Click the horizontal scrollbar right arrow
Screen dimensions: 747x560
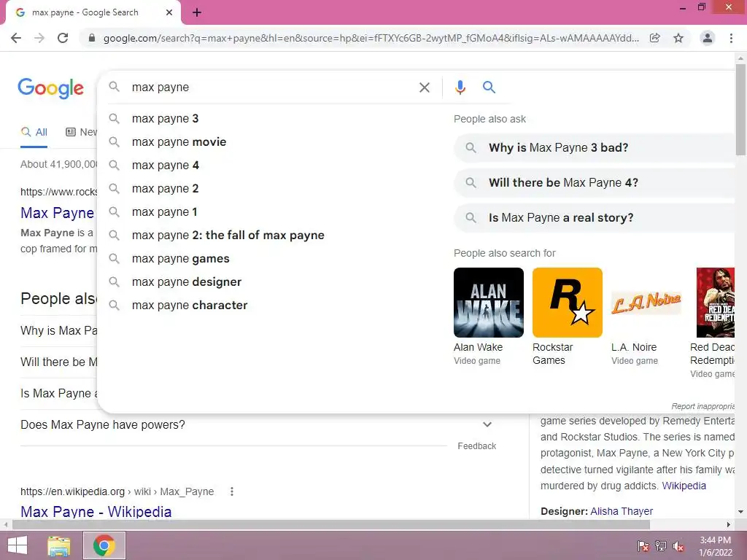729,525
